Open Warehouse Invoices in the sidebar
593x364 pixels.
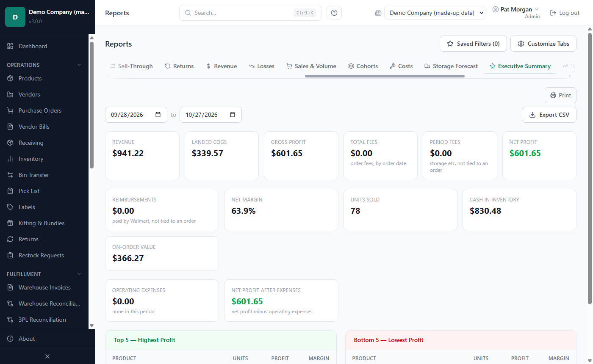pyautogui.click(x=44, y=287)
